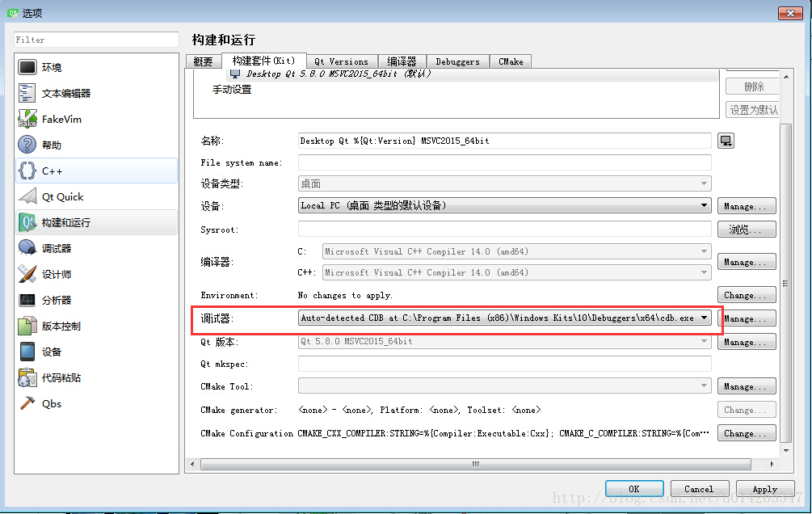Screen dimensions: 812x514
Task: Click Manage button next to 设备 dropdown
Action: point(747,206)
